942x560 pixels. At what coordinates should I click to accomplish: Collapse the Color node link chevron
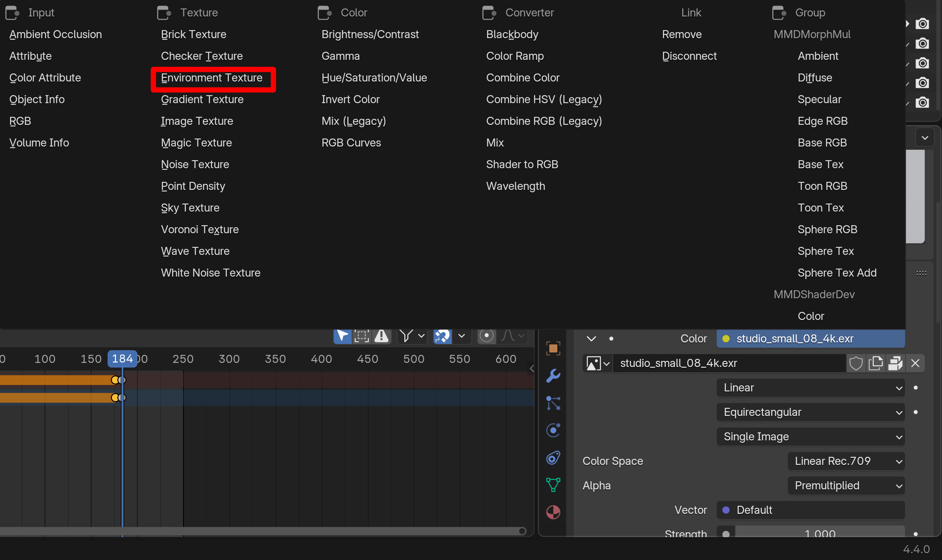(x=591, y=339)
